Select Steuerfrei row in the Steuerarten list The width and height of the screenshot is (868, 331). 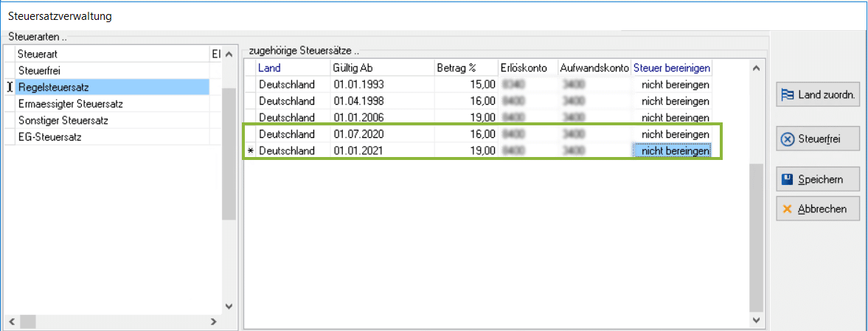pyautogui.click(x=112, y=71)
